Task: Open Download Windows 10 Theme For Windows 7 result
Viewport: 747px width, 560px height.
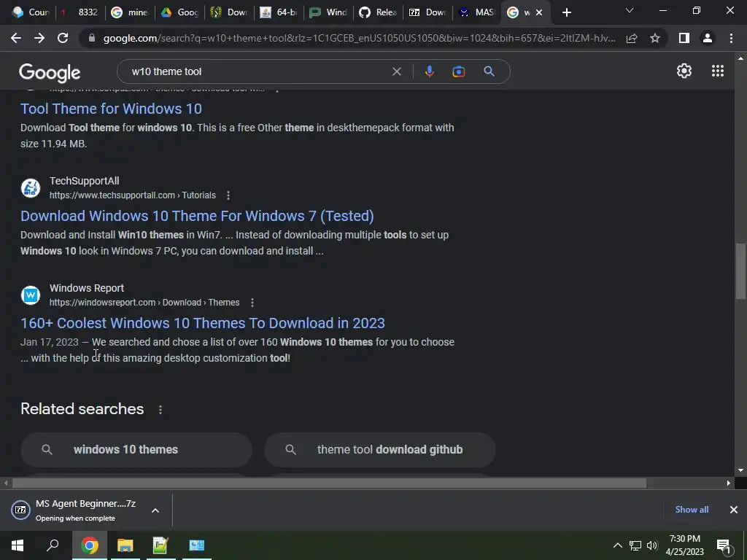Action: pyautogui.click(x=197, y=216)
